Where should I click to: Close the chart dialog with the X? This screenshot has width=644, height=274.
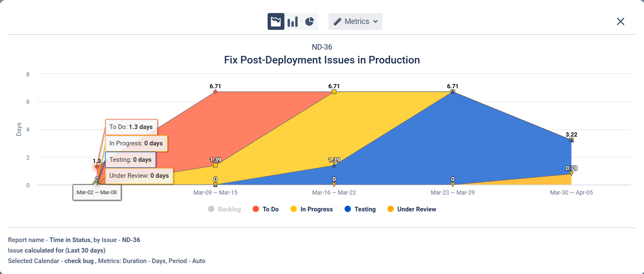620,21
